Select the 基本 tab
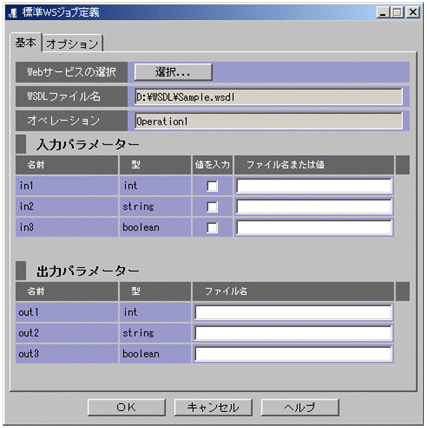This screenshot has height=429, width=427. 25,42
